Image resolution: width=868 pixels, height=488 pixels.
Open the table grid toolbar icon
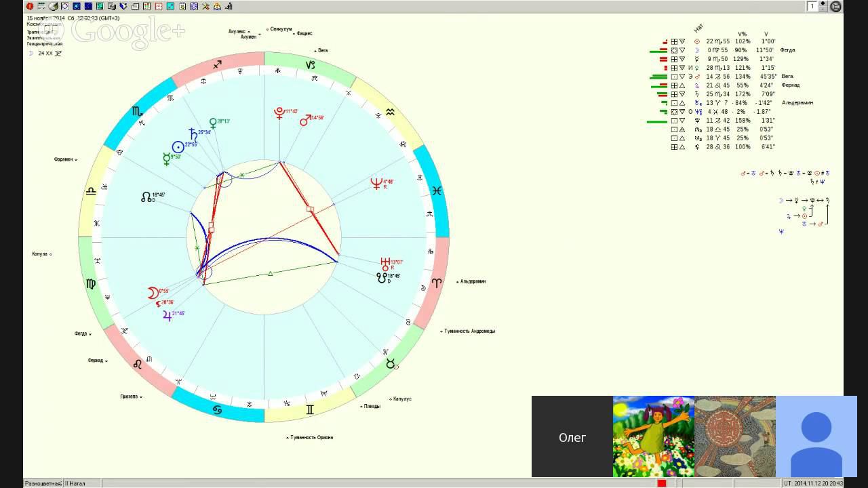point(41,6)
